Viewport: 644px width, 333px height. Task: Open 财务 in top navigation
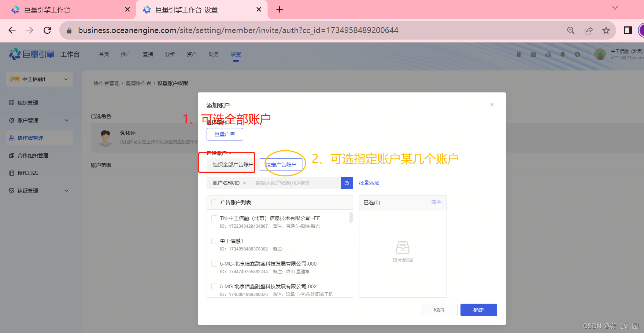click(x=214, y=54)
